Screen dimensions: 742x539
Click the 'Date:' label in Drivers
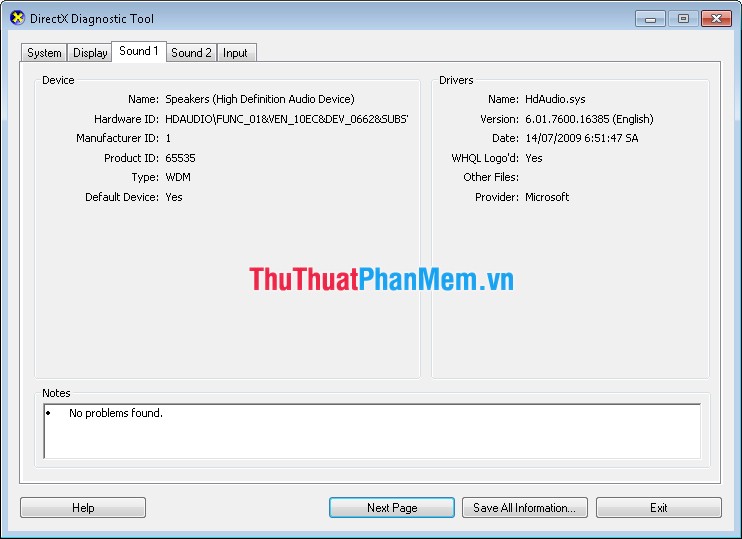pyautogui.click(x=505, y=138)
